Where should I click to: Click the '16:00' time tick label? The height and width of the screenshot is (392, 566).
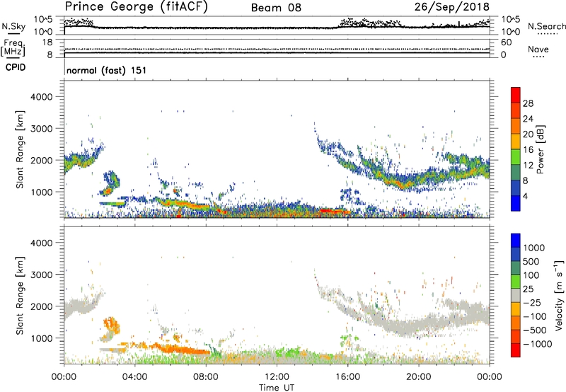347,377
